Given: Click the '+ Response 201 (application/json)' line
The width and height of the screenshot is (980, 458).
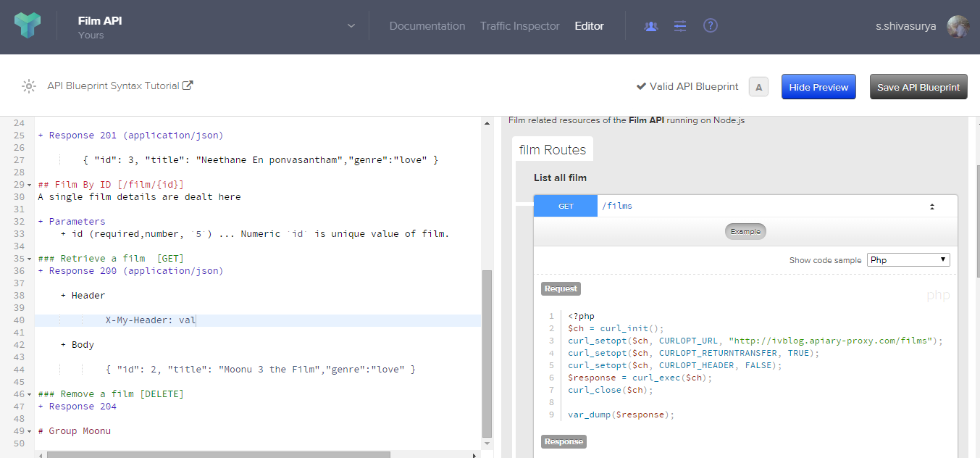Looking at the screenshot, I should coord(130,136).
